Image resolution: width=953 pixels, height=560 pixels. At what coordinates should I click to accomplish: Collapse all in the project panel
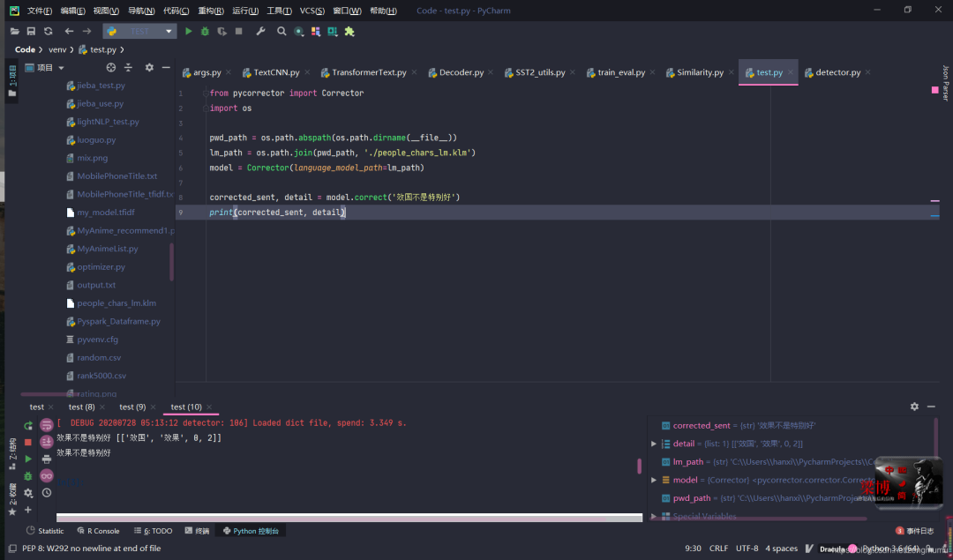[x=128, y=67]
